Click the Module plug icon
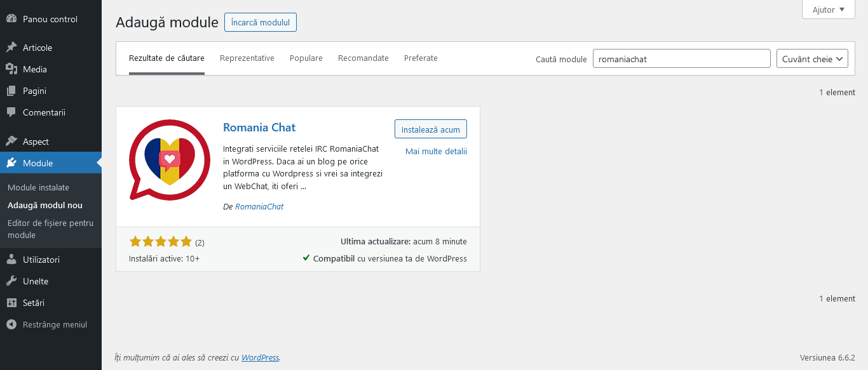The width and height of the screenshot is (868, 370). point(11,163)
